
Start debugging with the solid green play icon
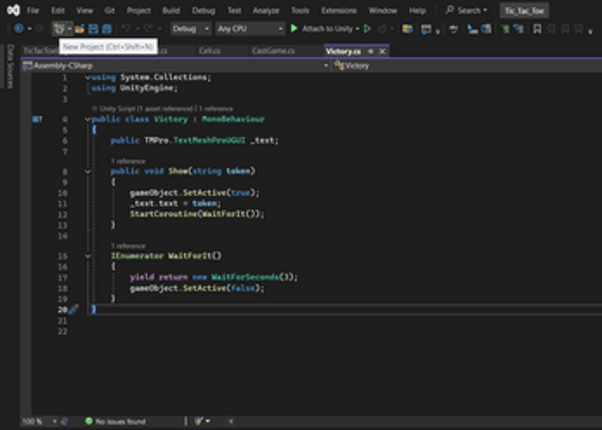[294, 28]
